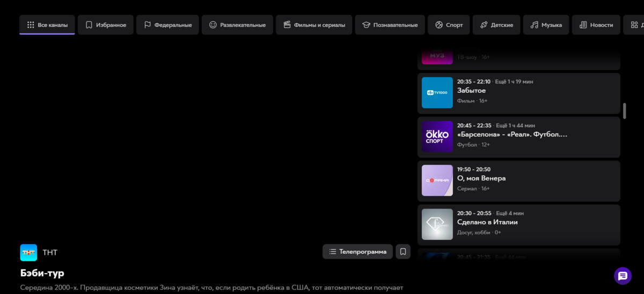
Task: Select the Музыка tab
Action: click(x=546, y=25)
